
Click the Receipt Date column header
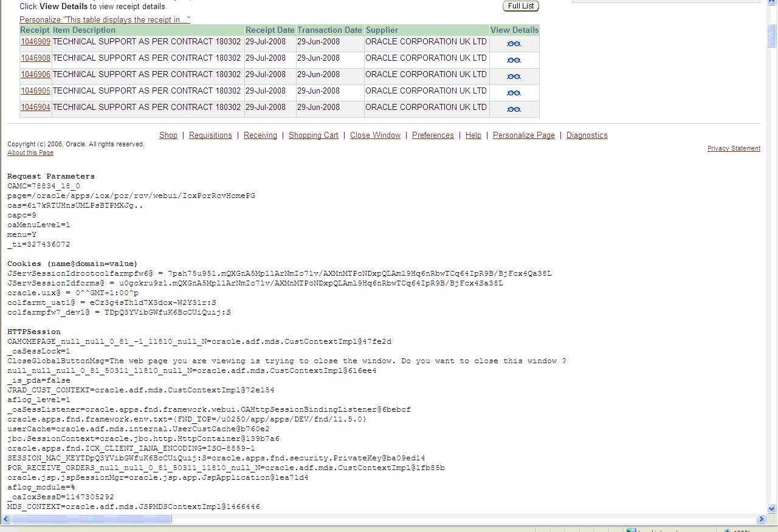(270, 30)
